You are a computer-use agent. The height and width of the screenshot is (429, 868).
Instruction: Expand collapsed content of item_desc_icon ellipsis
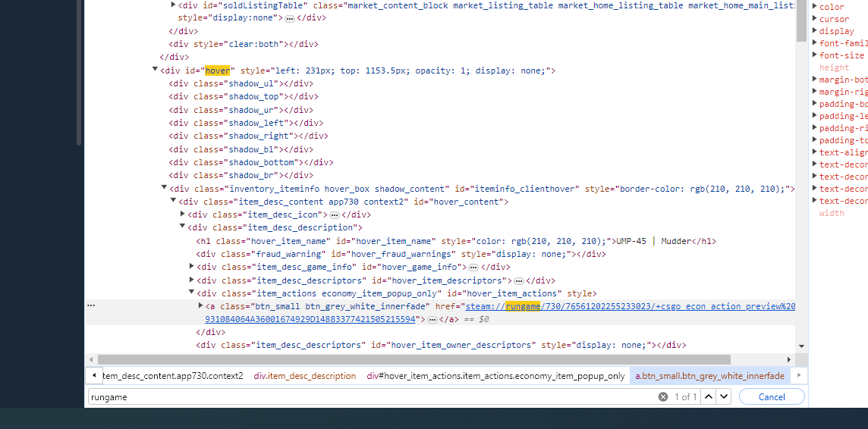[x=335, y=214]
